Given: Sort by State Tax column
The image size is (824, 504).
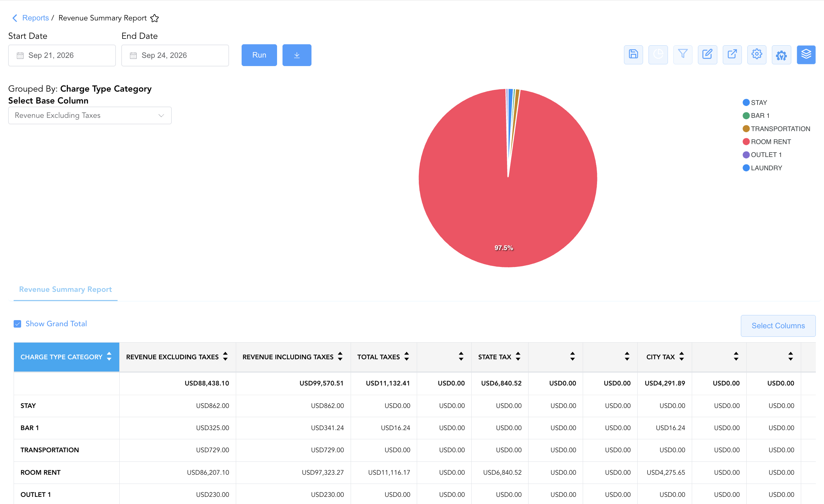Looking at the screenshot, I should [x=518, y=357].
